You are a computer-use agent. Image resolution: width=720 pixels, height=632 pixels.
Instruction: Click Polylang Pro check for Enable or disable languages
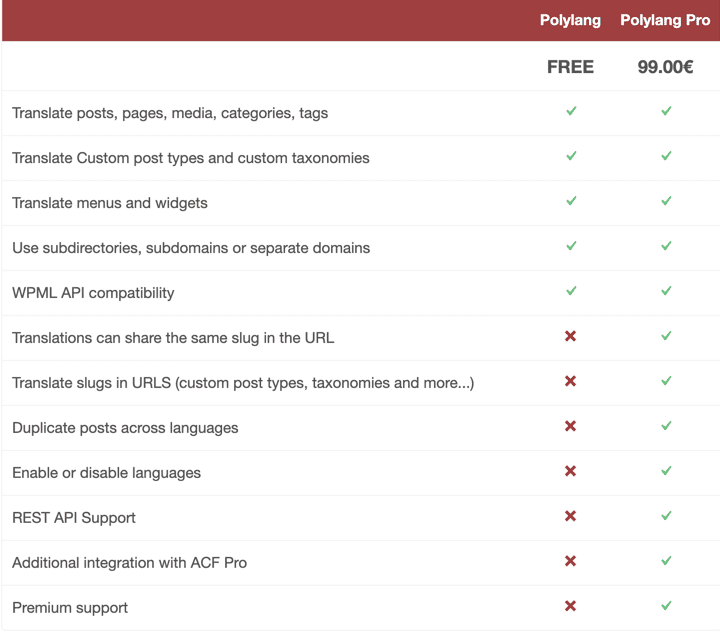click(666, 471)
